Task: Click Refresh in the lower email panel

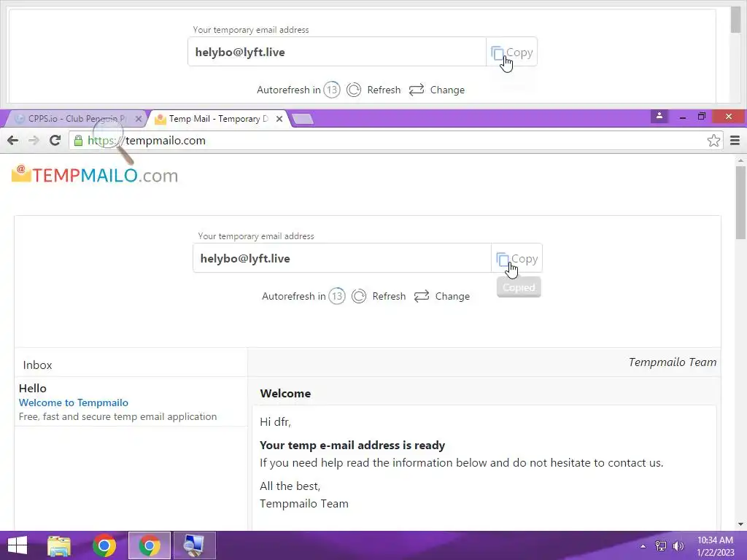Action: pos(379,296)
